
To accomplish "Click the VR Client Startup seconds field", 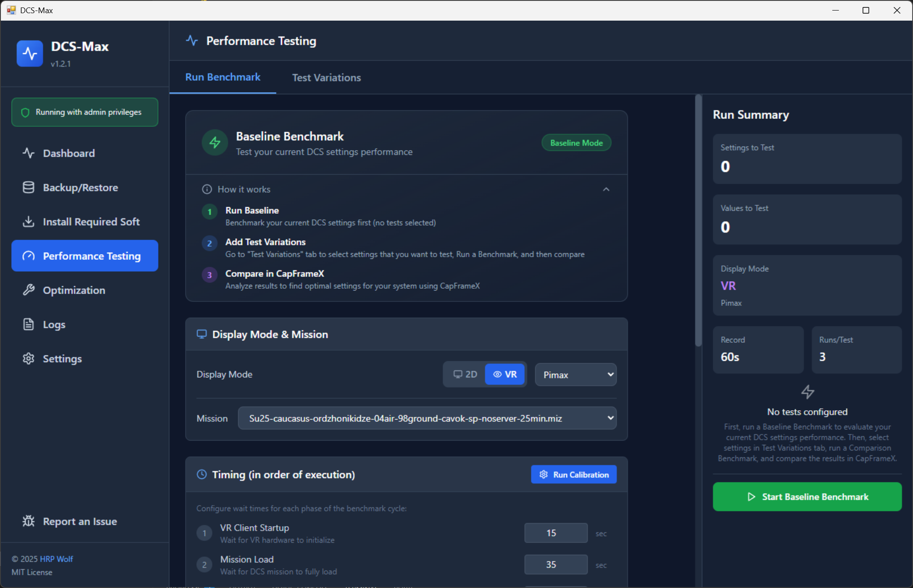I will click(555, 533).
